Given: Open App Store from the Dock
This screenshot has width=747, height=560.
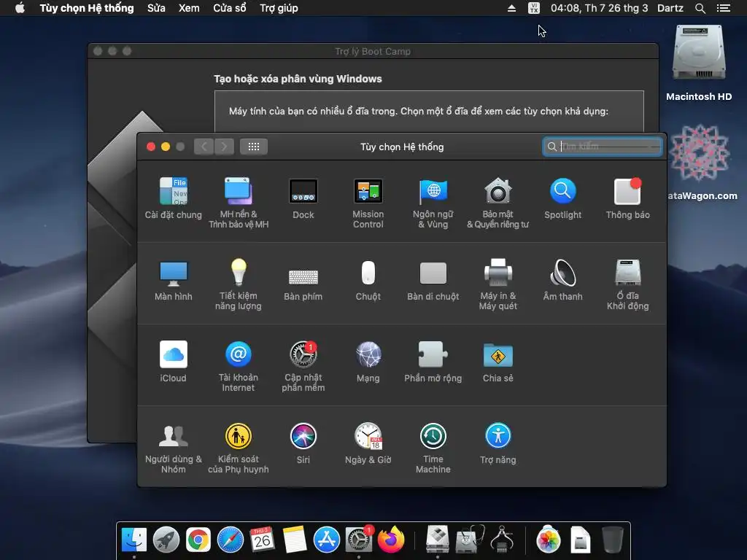Looking at the screenshot, I should click(326, 540).
